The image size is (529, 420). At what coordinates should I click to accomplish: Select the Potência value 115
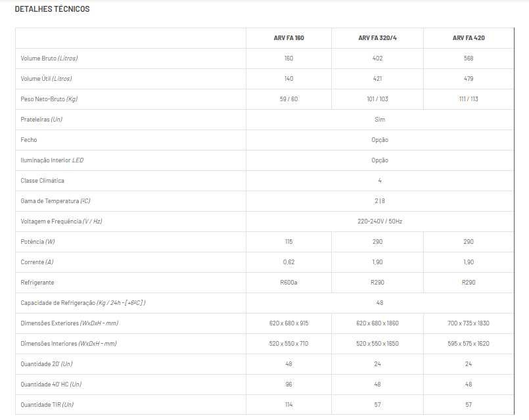point(288,242)
